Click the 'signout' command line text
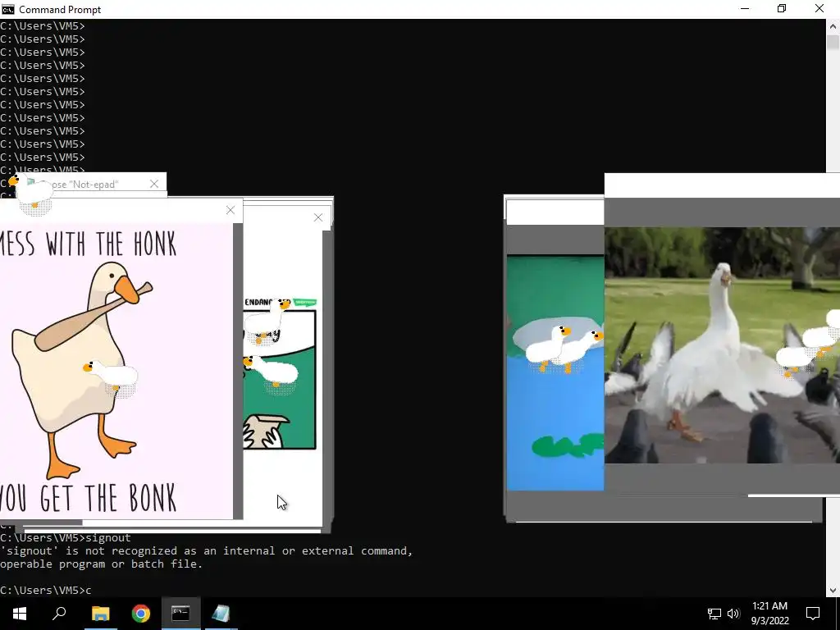 [x=107, y=537]
